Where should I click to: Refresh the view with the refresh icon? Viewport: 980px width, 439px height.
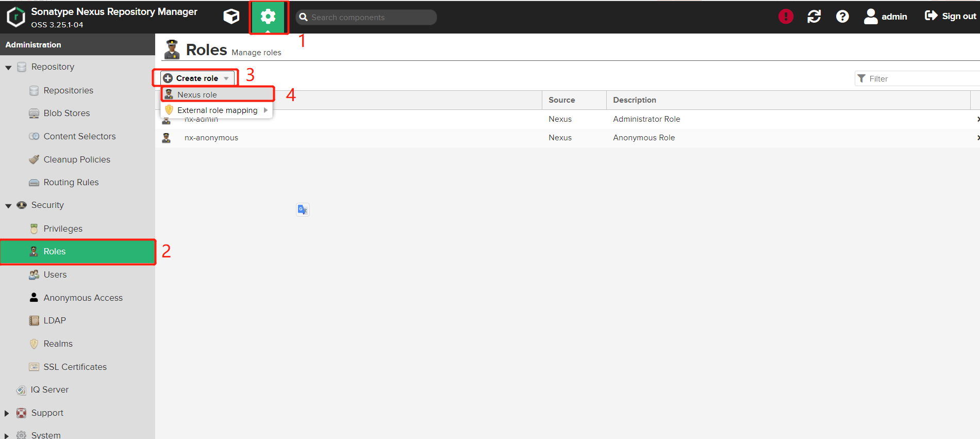click(x=814, y=17)
